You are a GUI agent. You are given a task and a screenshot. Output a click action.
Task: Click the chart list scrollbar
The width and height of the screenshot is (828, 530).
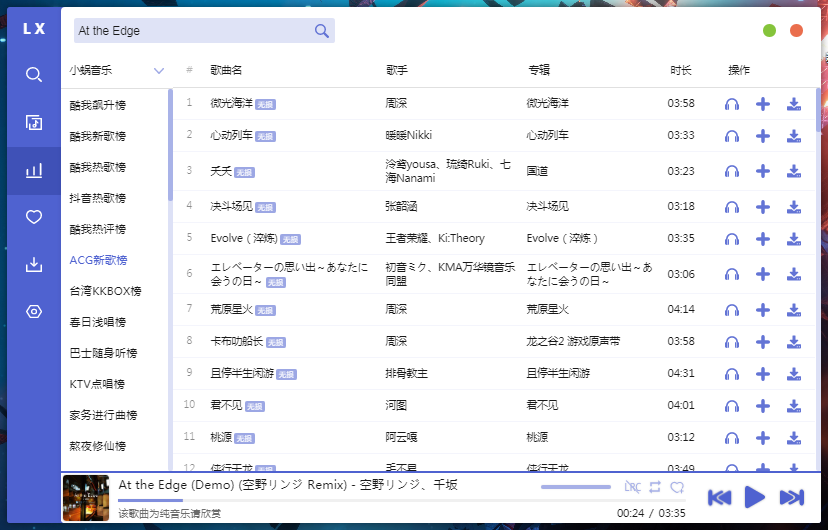(170, 145)
